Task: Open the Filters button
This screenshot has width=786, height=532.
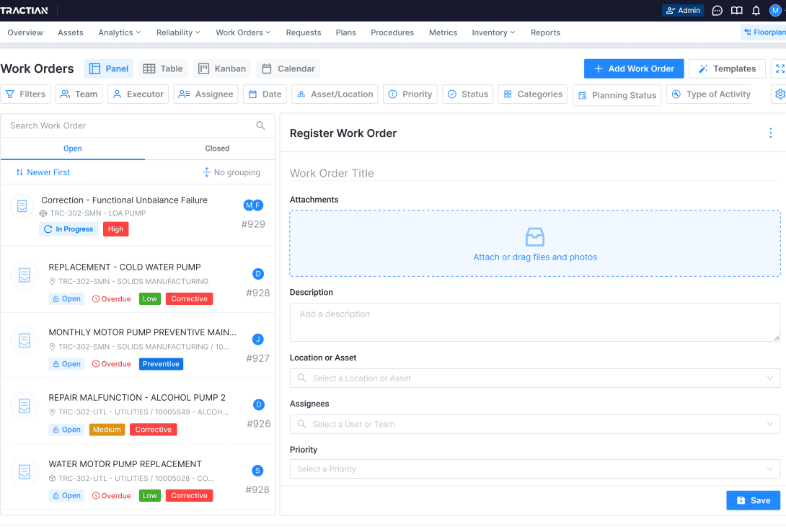Action: pos(25,94)
